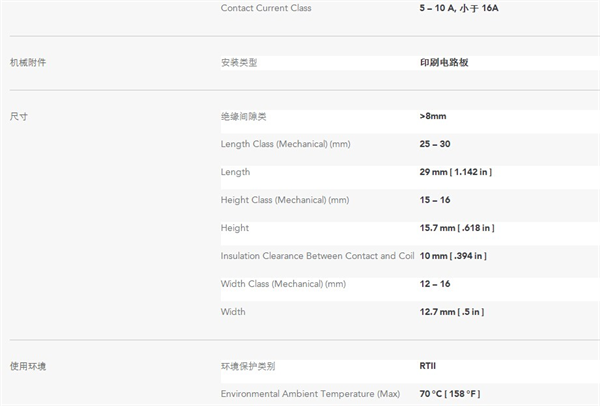Select the >8mm clearance value
Screen dimensions: 600x406
click(x=433, y=116)
